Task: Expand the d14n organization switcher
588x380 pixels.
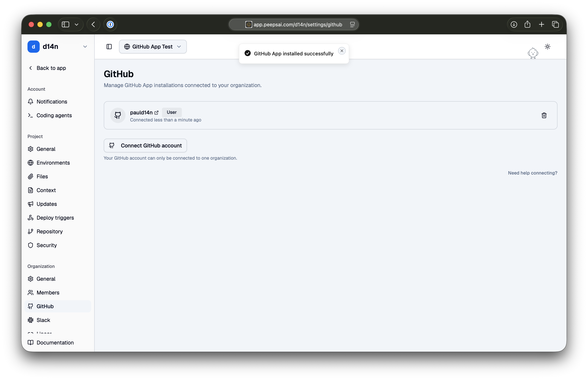Action: click(x=85, y=47)
